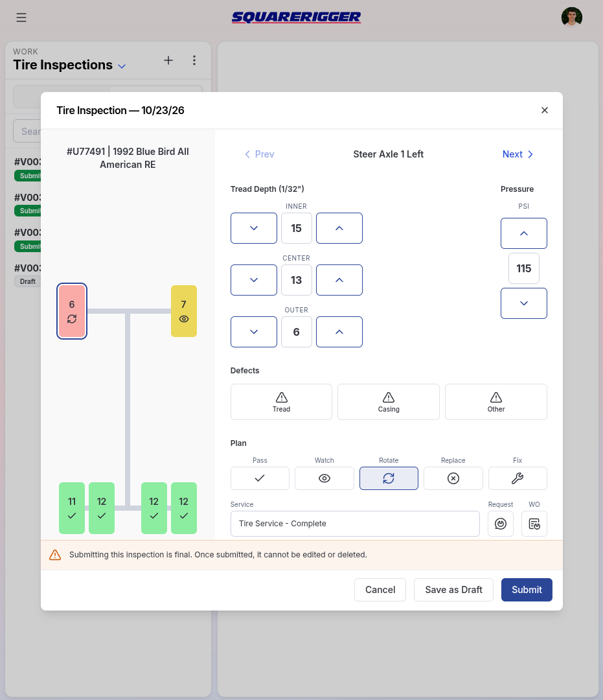Select the red steer axle left tire 6
The width and height of the screenshot is (603, 700).
click(x=72, y=311)
